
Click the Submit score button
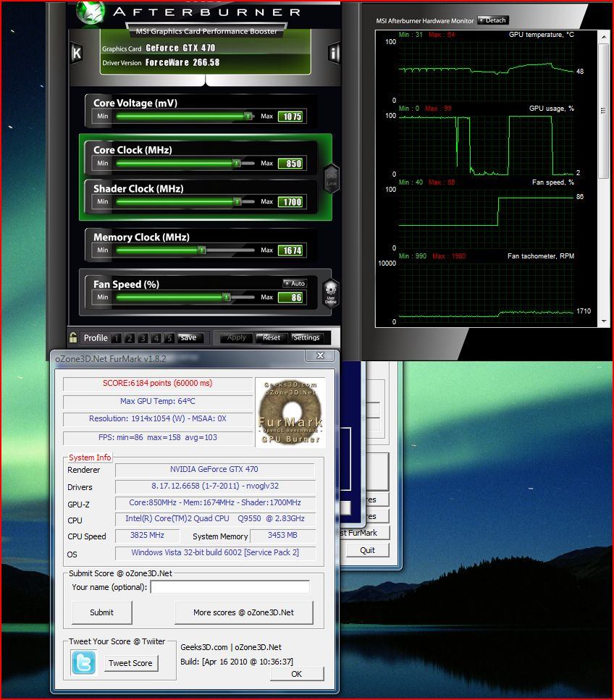point(102,612)
